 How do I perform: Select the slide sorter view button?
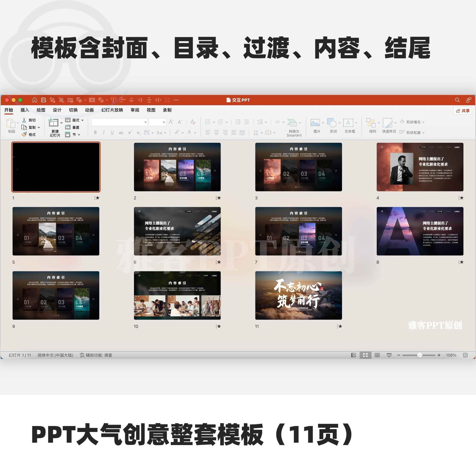tap(365, 355)
